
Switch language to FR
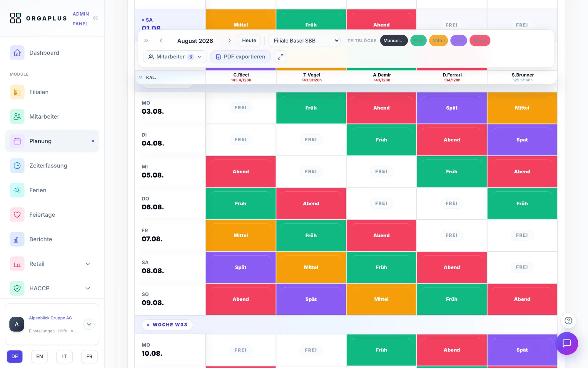89,357
